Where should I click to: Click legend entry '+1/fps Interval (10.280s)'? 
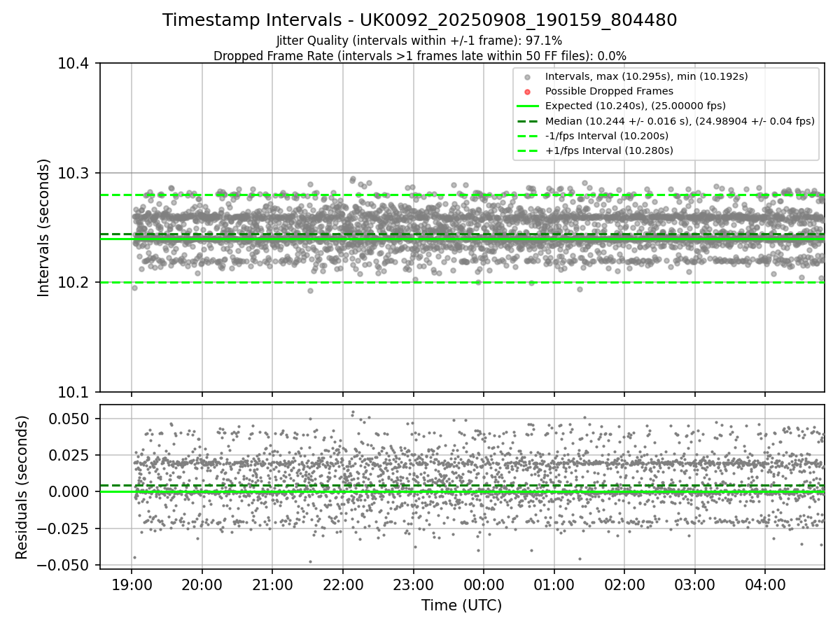pos(609,150)
